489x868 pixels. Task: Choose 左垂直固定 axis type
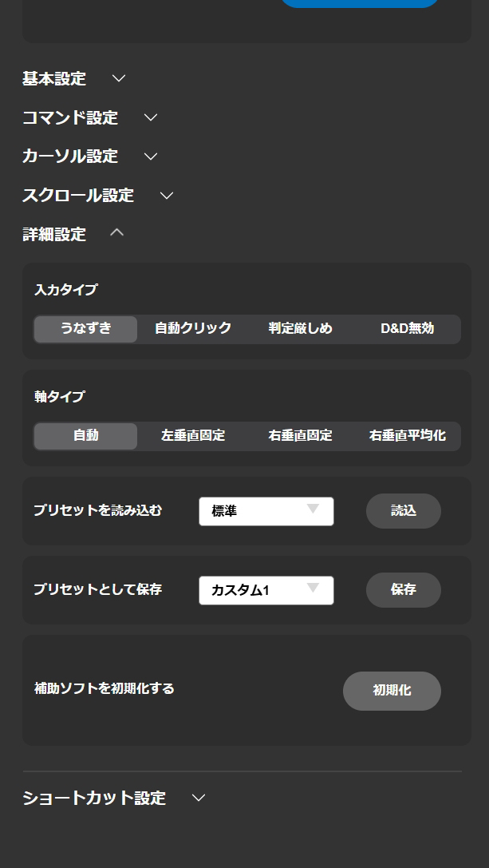click(193, 436)
